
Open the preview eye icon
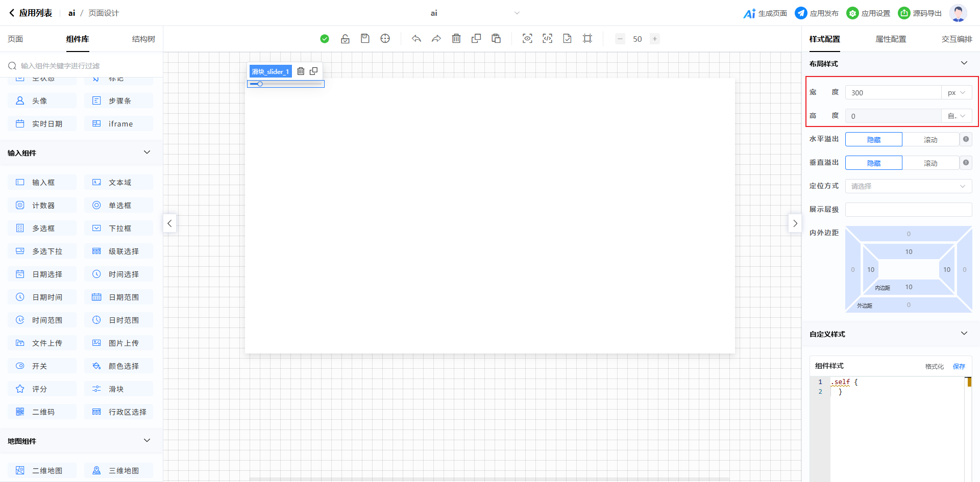point(527,39)
